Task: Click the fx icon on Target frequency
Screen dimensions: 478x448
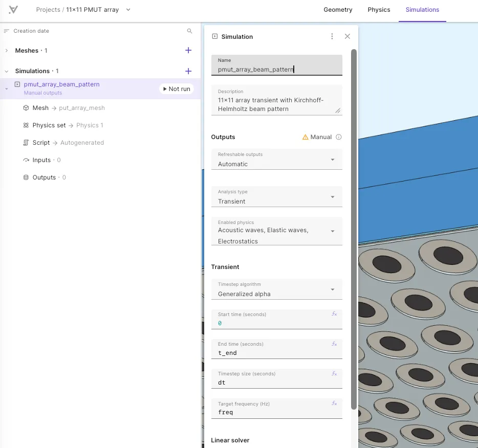Action: pyautogui.click(x=334, y=403)
